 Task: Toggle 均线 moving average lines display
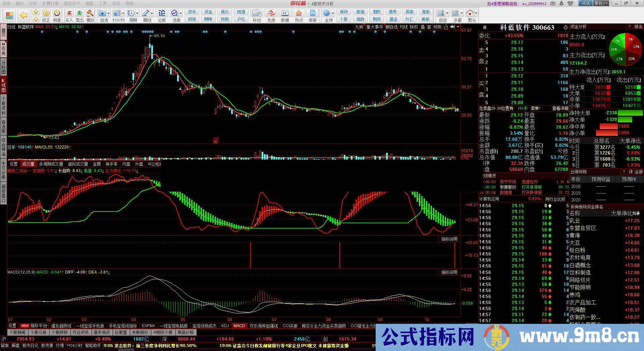(x=404, y=27)
